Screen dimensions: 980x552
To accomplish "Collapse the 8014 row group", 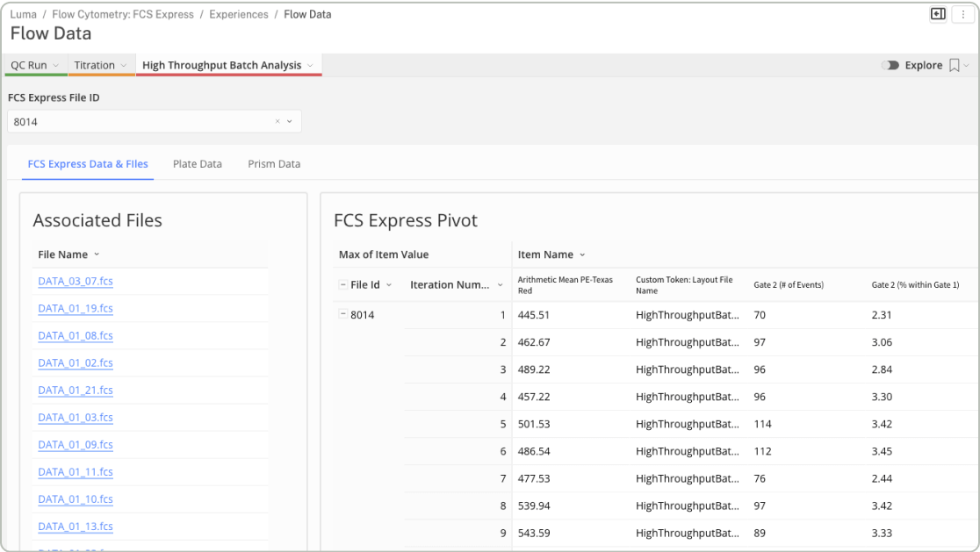I will (x=342, y=315).
